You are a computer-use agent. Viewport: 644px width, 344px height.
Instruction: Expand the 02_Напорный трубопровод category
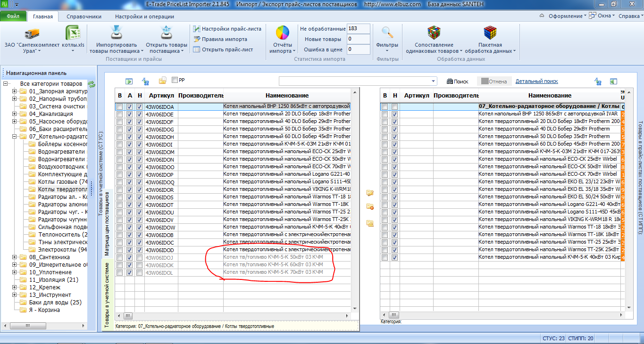tap(14, 99)
